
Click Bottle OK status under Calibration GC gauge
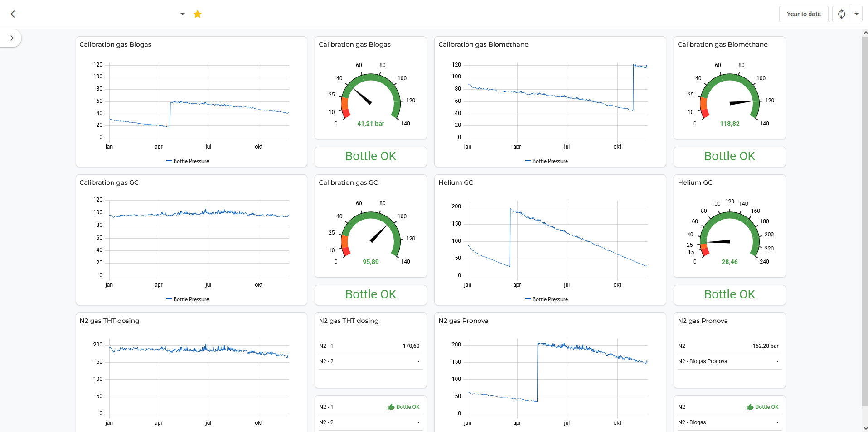click(371, 294)
